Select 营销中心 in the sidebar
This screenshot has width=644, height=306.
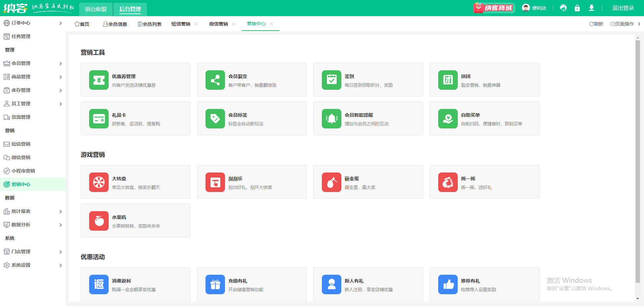click(33, 184)
